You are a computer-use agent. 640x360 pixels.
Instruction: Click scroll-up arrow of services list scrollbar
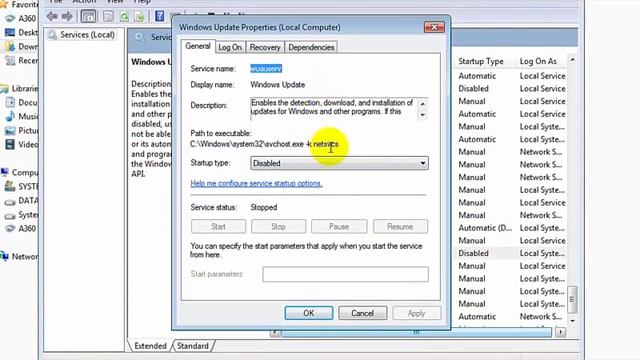click(572, 60)
